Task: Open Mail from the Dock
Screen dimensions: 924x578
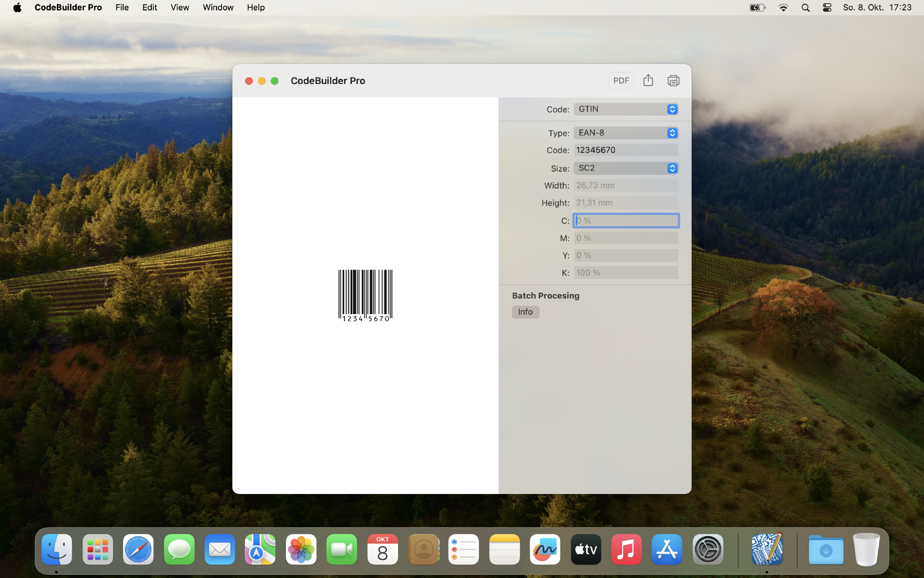Action: pos(220,550)
